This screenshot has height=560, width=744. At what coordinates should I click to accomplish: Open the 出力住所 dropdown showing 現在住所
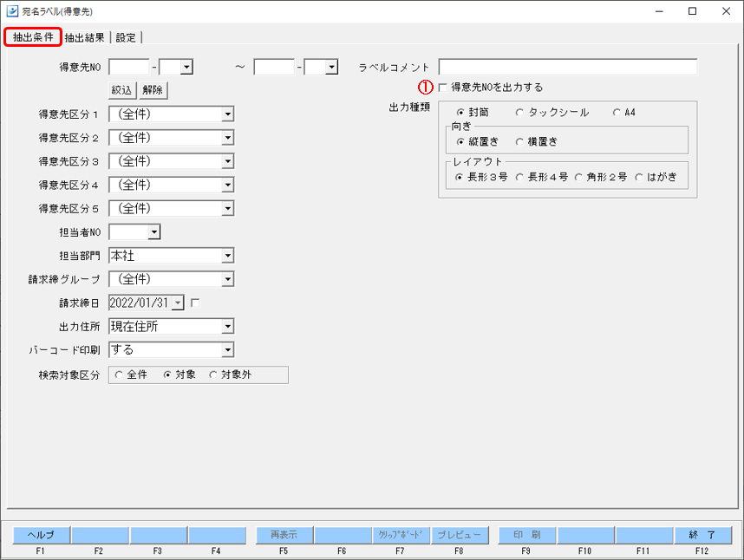pos(228,327)
